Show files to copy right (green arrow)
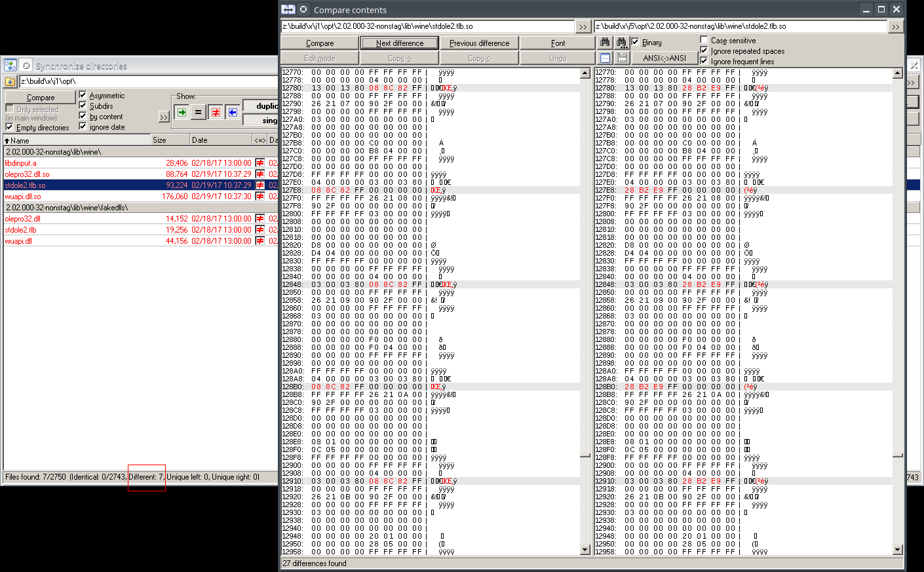Screen dimensions: 924x572 182,112
